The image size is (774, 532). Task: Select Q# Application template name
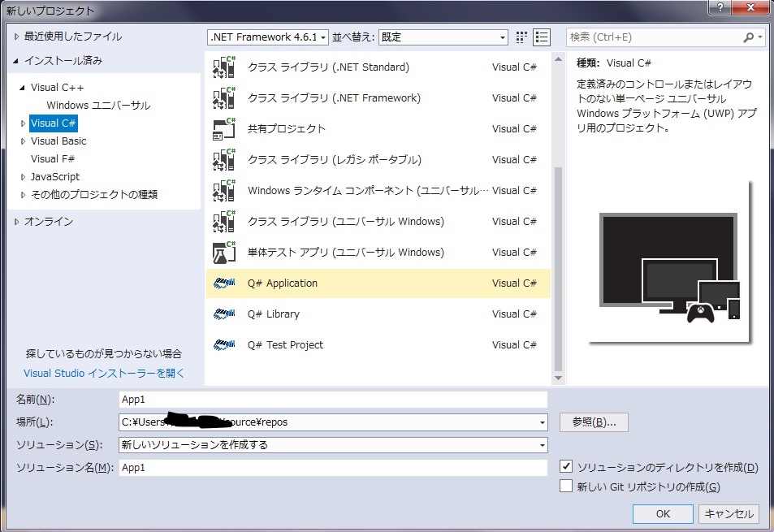[283, 283]
